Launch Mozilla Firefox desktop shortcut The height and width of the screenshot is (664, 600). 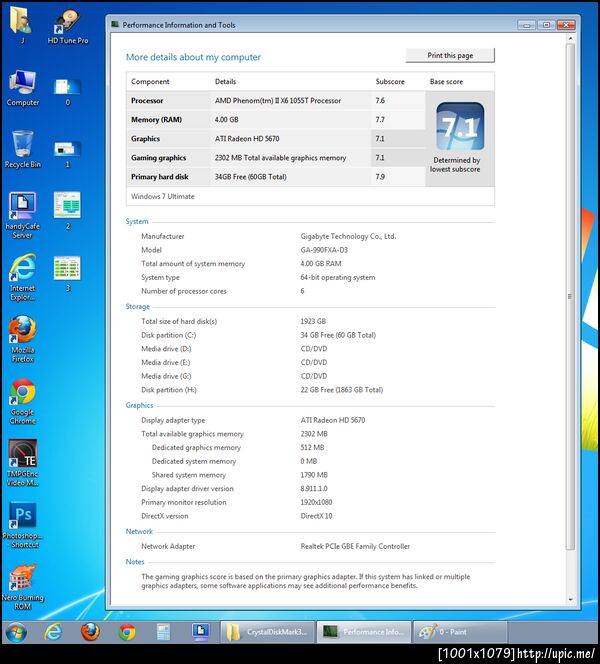(x=22, y=340)
